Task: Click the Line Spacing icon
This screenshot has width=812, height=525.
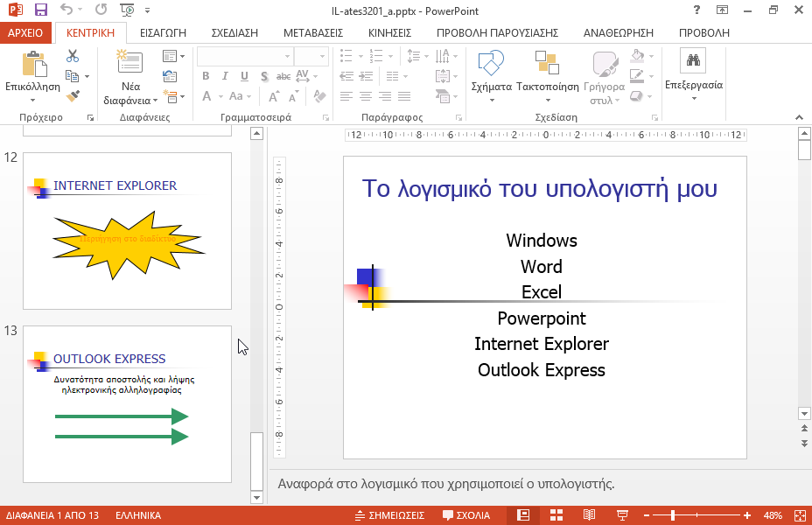Action: click(413, 56)
